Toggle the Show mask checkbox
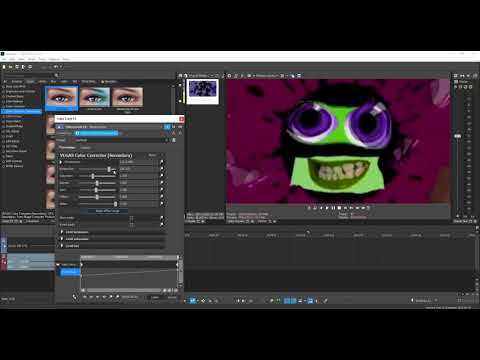 click(x=131, y=218)
